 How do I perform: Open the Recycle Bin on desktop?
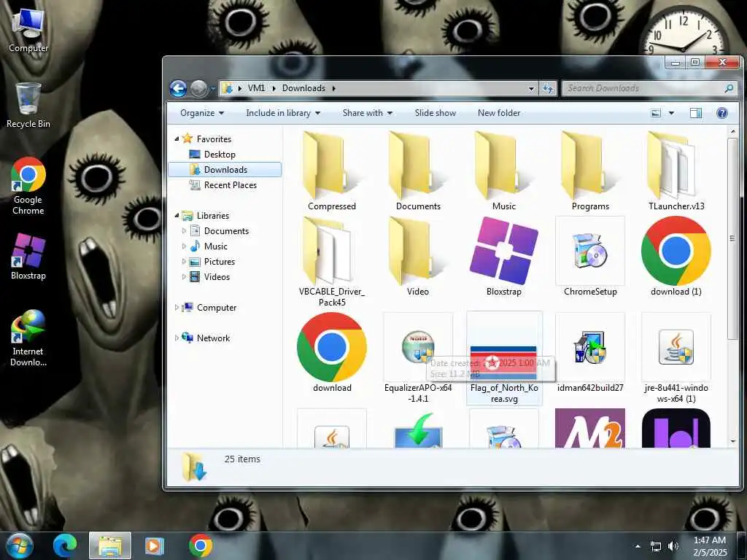point(28,105)
